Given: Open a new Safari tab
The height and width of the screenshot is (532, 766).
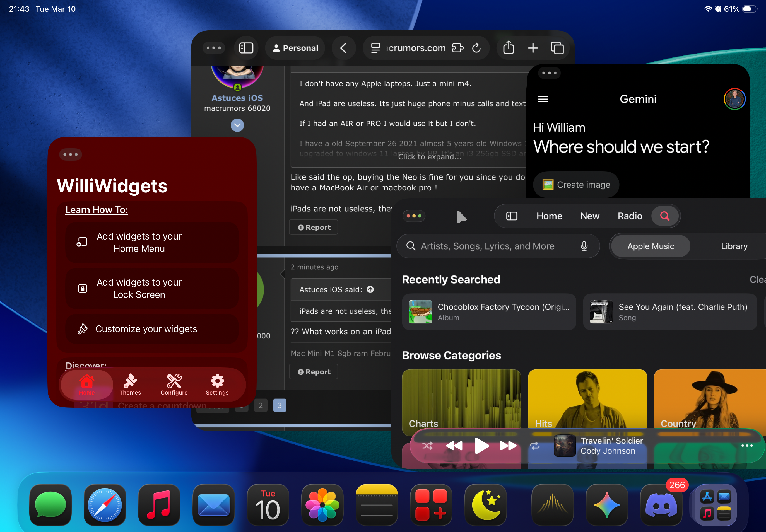Looking at the screenshot, I should (x=533, y=48).
